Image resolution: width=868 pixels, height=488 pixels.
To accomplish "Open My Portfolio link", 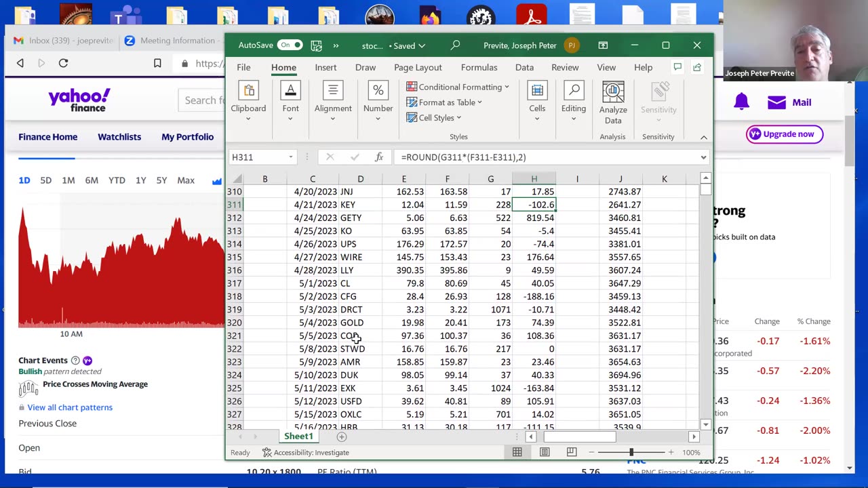I will pyautogui.click(x=187, y=137).
